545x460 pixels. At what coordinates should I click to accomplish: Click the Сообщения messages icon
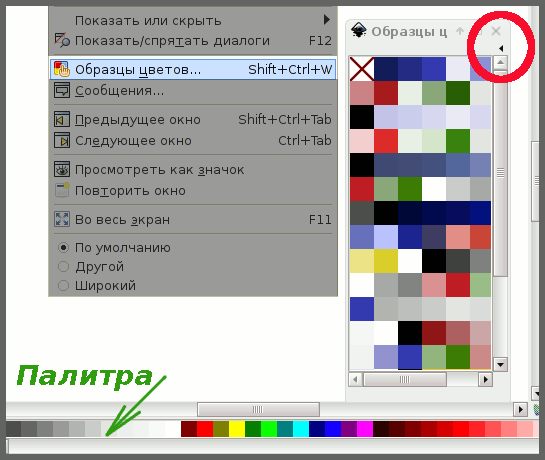[62, 90]
